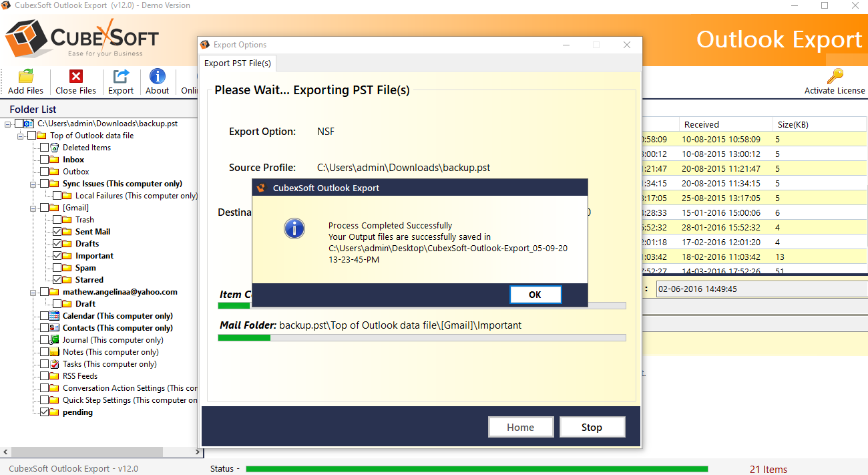Click the size value 13 in list

[780, 257]
